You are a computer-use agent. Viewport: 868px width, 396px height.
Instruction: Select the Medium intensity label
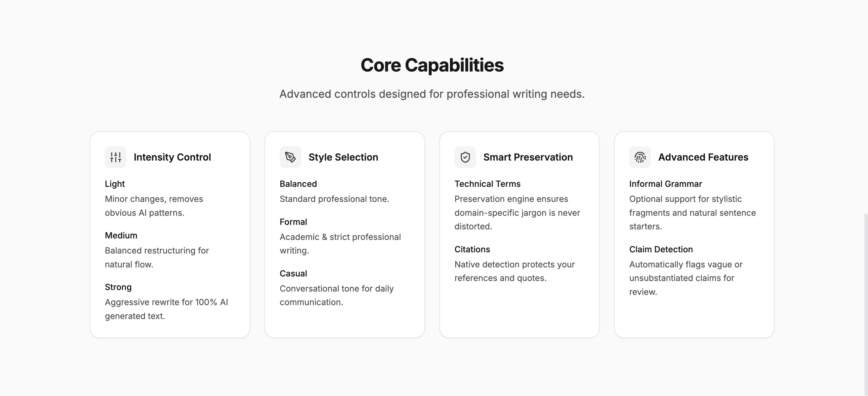[x=121, y=235]
